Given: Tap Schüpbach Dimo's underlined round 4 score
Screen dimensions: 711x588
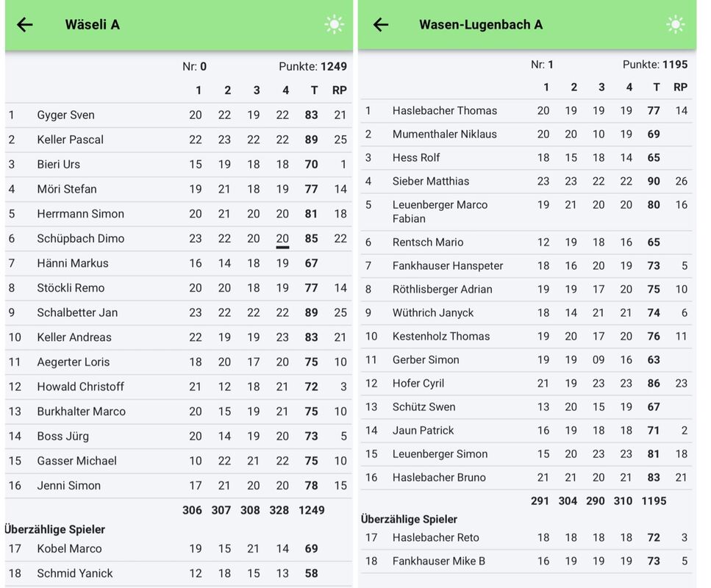Looking at the screenshot, I should pos(282,238).
